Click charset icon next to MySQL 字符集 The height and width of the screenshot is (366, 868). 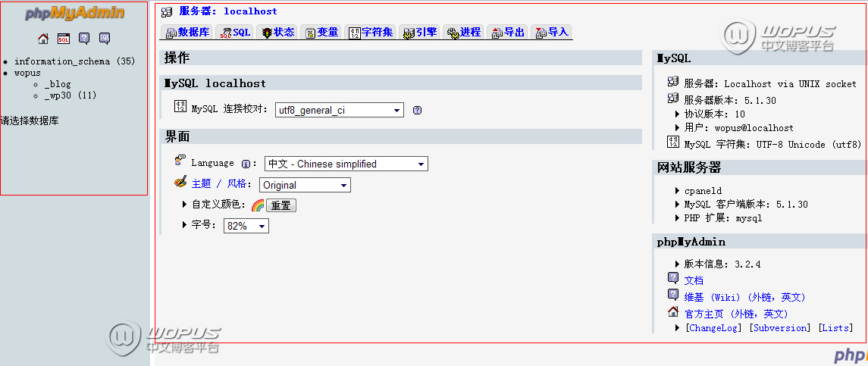pos(673,142)
